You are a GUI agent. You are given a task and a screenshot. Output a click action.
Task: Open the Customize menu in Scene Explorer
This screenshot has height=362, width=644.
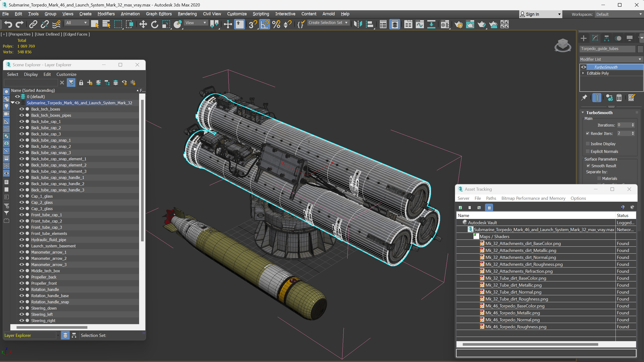click(x=66, y=74)
